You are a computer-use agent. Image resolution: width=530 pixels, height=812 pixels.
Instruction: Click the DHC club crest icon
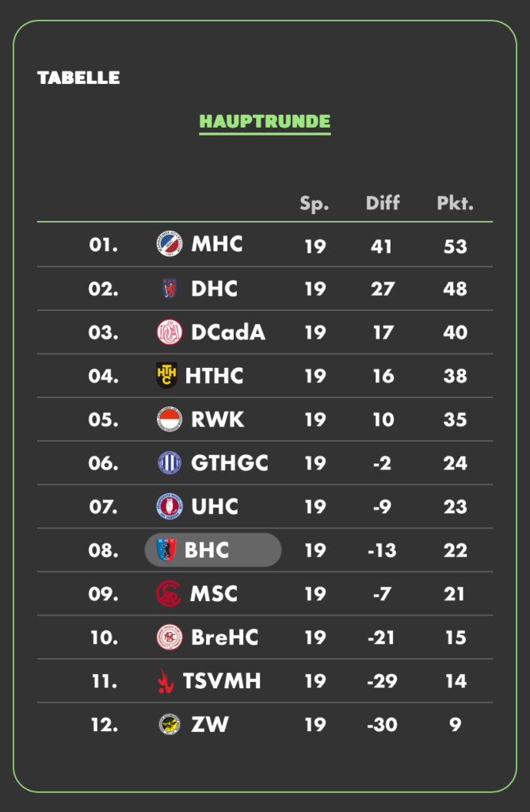point(170,289)
